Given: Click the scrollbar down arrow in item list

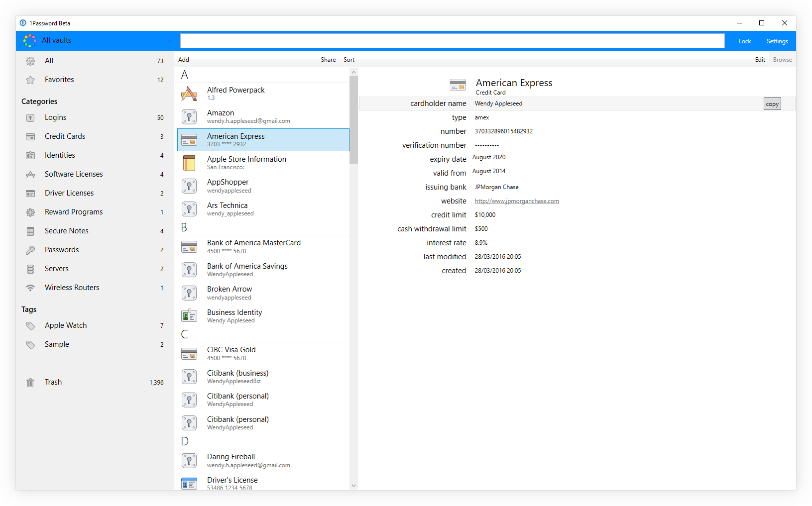Looking at the screenshot, I should point(353,486).
